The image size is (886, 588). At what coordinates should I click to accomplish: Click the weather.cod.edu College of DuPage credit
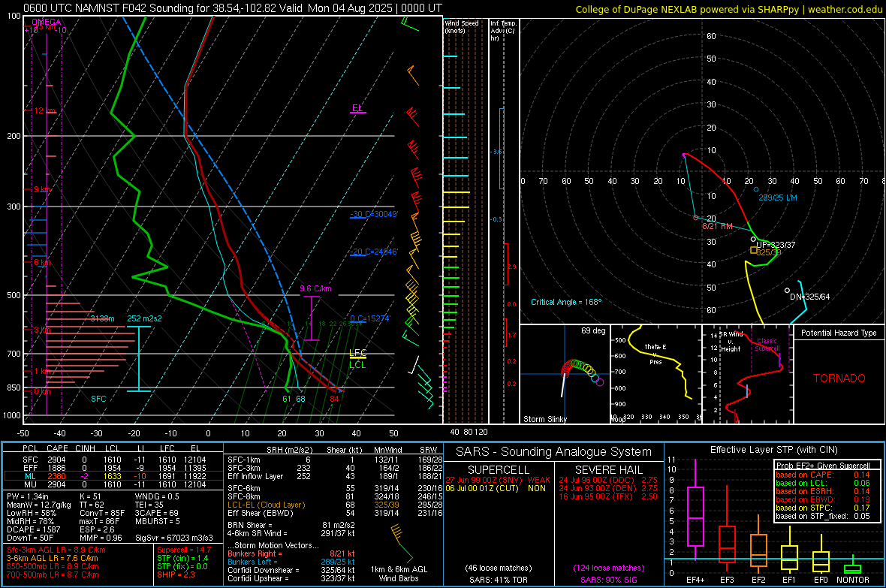[x=728, y=9]
